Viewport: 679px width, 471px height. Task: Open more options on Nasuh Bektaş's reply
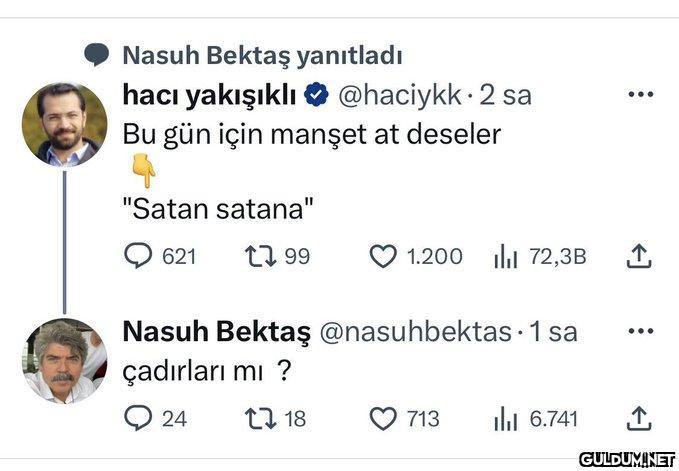[639, 331]
